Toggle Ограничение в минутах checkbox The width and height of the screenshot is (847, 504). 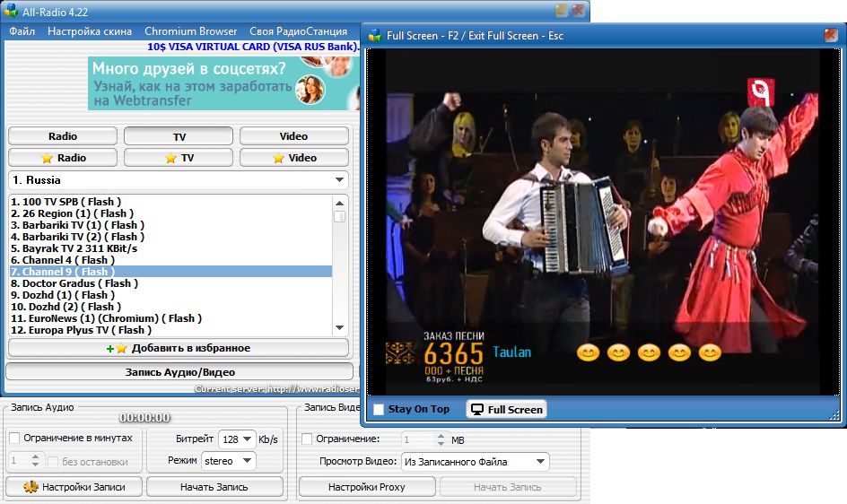[x=14, y=439]
